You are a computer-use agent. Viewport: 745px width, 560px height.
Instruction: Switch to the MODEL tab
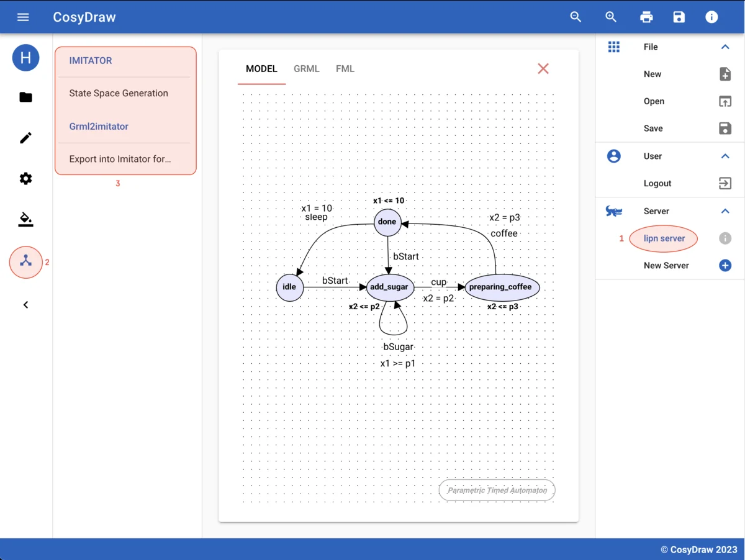click(261, 69)
